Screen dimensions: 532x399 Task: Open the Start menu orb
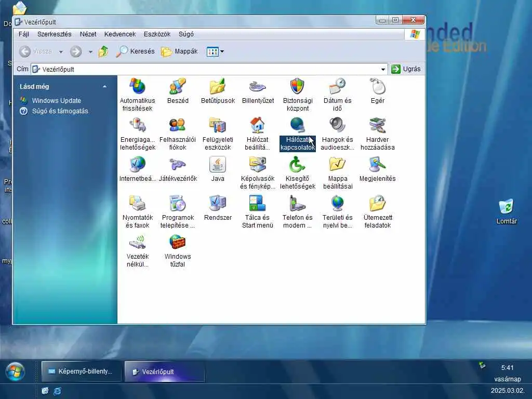(15, 371)
